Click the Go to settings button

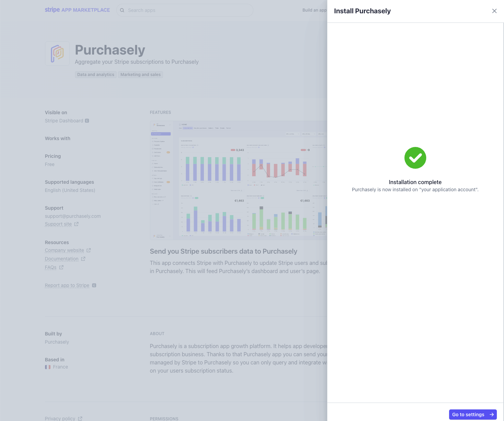473,415
